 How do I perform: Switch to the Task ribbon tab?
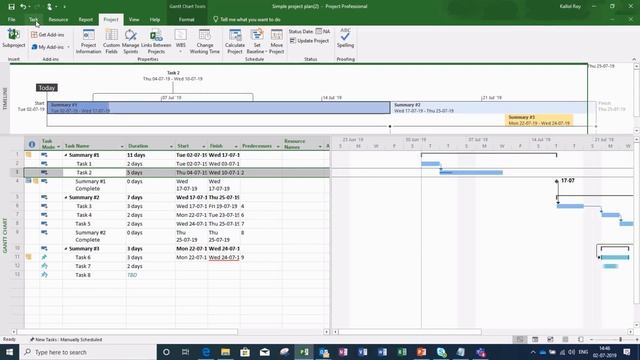pos(33,20)
